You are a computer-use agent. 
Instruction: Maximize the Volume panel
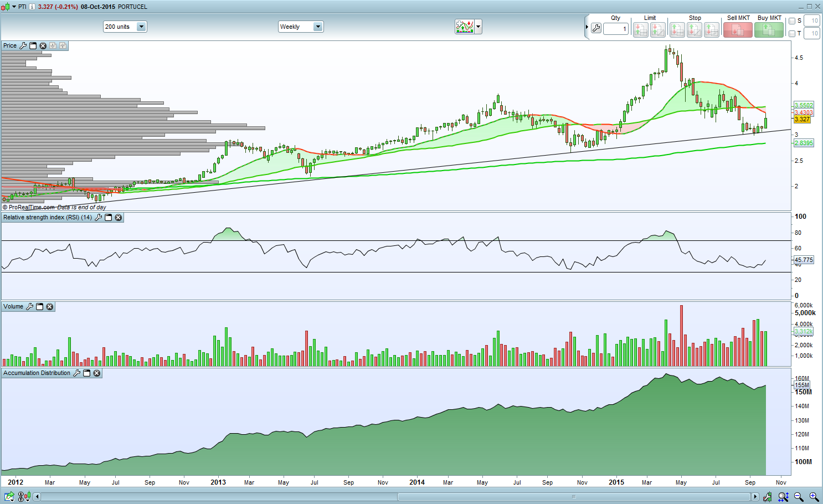[x=40, y=306]
